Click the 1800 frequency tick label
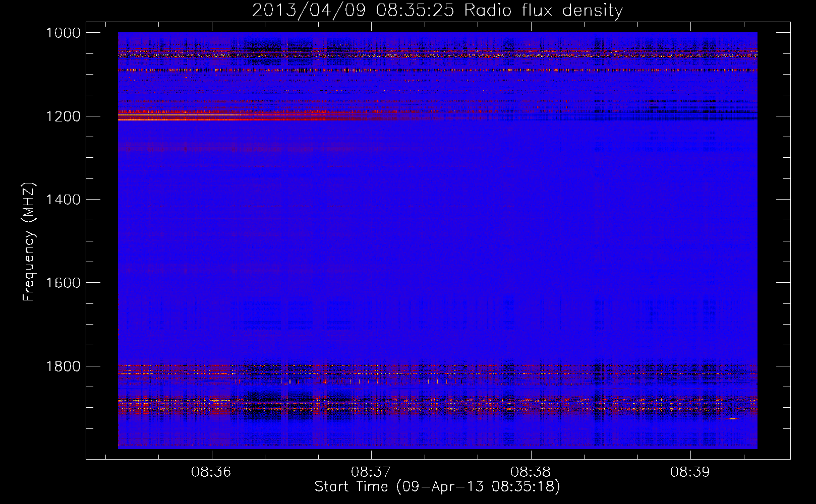Image resolution: width=816 pixels, height=504 pixels. tap(63, 366)
